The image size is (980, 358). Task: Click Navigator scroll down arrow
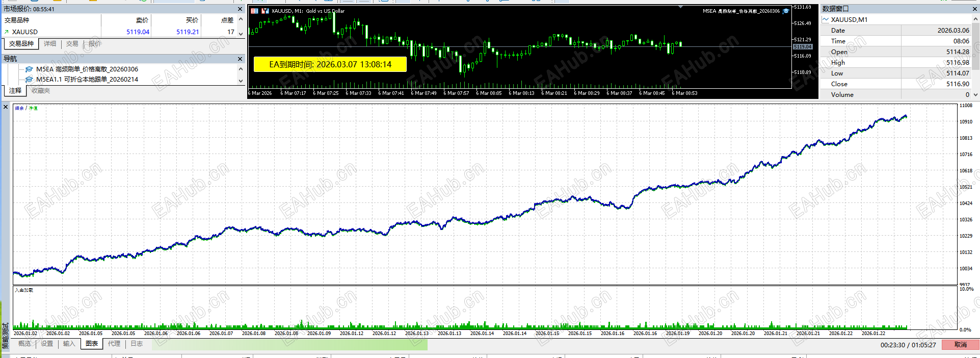(241, 81)
